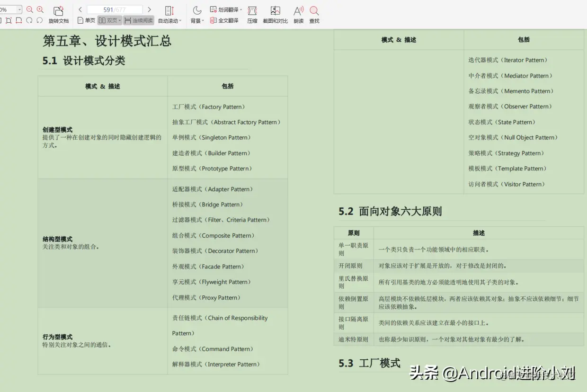This screenshot has width=587, height=392.
Task: Select 单例模式 (Singleton Pattern) text
Action: 212,138
